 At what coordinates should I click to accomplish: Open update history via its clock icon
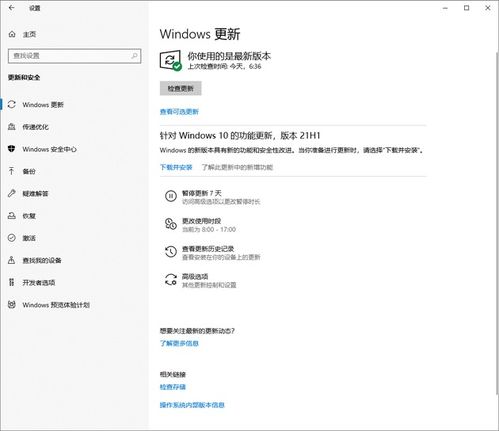(171, 252)
